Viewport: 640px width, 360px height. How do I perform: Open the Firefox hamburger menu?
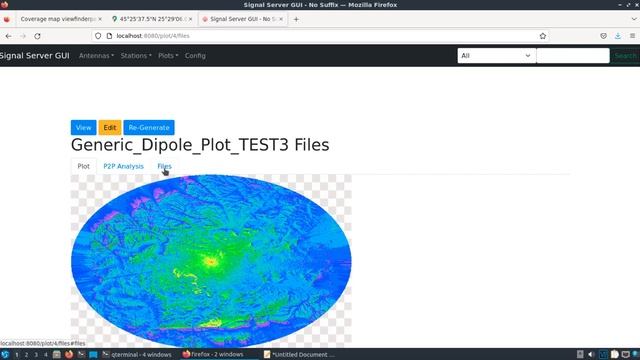pyautogui.click(x=632, y=36)
